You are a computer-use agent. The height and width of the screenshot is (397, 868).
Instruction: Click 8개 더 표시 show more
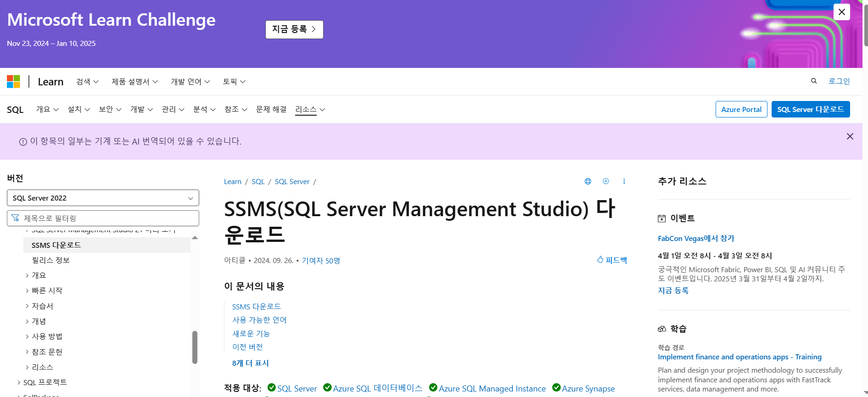[251, 363]
